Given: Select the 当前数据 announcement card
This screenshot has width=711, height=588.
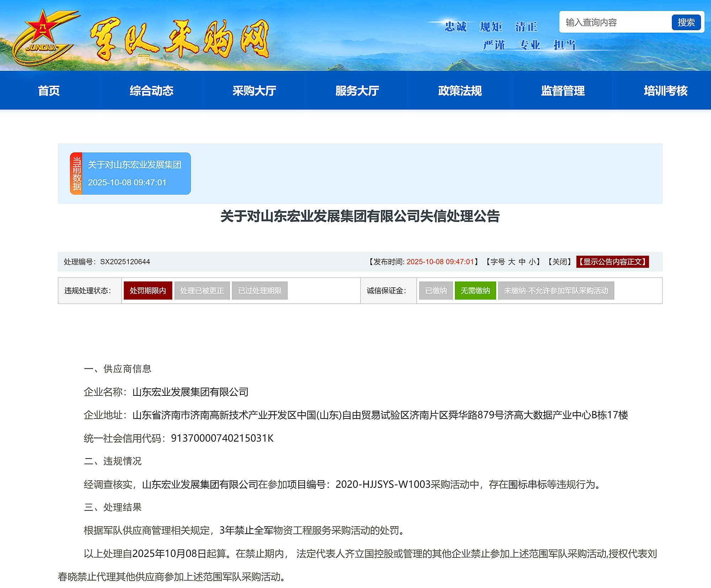Looking at the screenshot, I should coord(130,173).
